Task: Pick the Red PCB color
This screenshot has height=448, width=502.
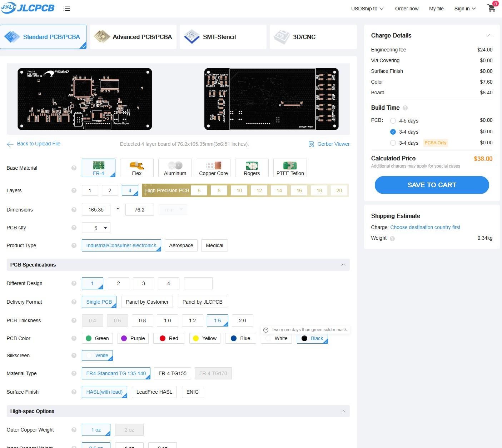Action: pyautogui.click(x=169, y=338)
